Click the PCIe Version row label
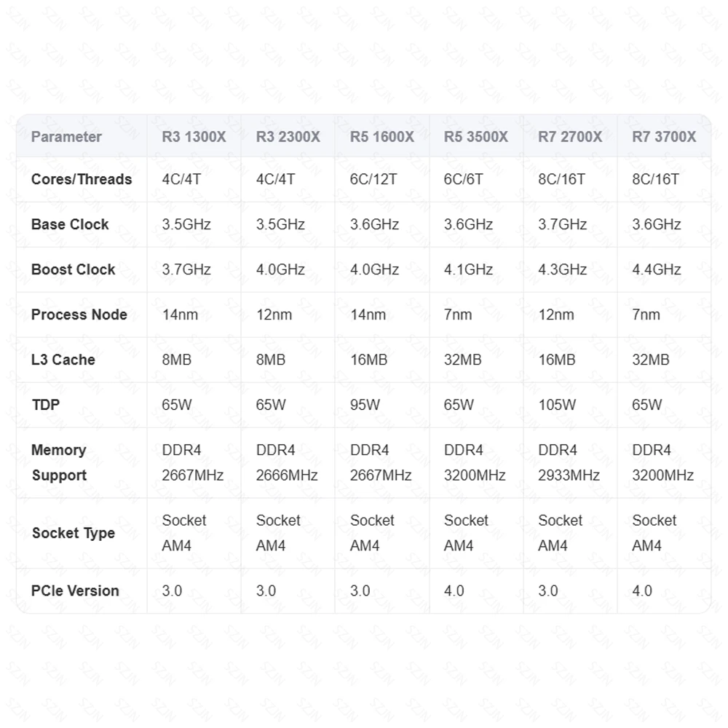Screen dimensions: 728x728 [75, 590]
